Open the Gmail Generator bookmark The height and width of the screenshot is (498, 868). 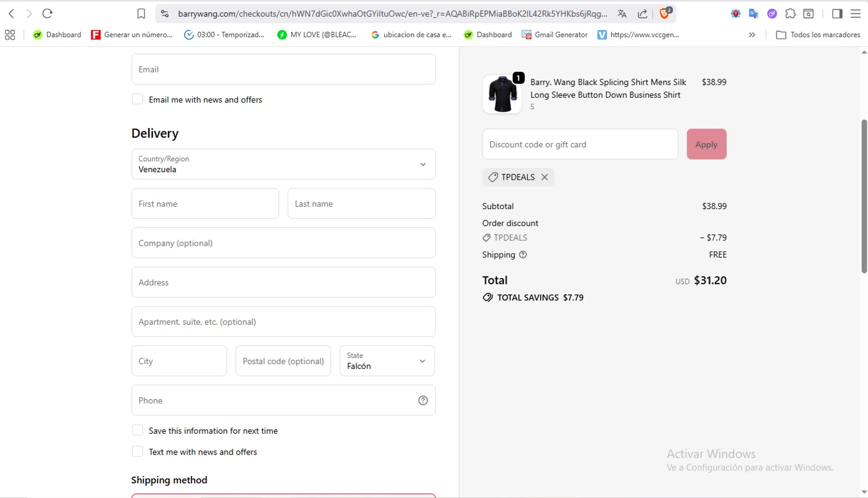click(554, 35)
